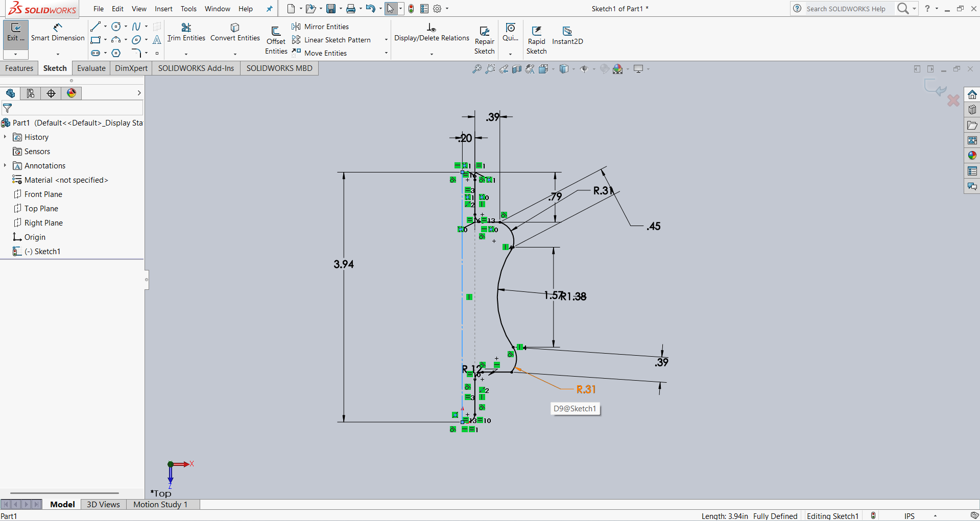Image resolution: width=980 pixels, height=521 pixels.
Task: Confirm sketch with the corner exit arrow
Action: click(935, 88)
